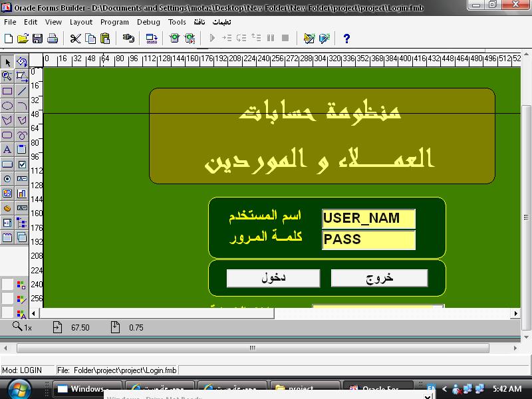Viewport: 532px width, 399px height.
Task: Pick the Rectangle drawing tool
Action: pos(7,91)
